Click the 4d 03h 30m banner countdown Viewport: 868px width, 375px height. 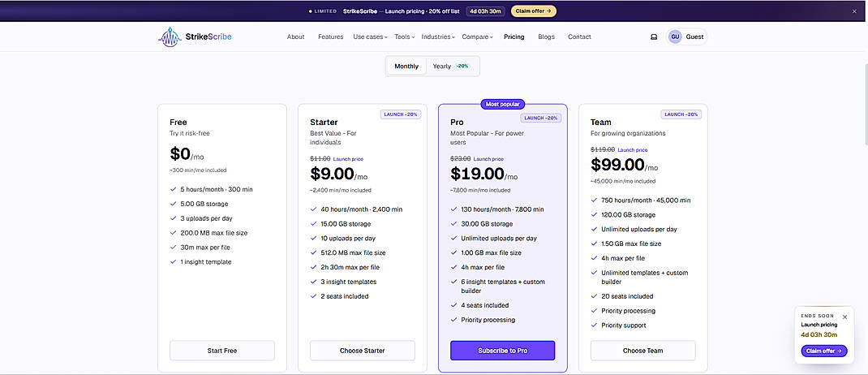[485, 11]
